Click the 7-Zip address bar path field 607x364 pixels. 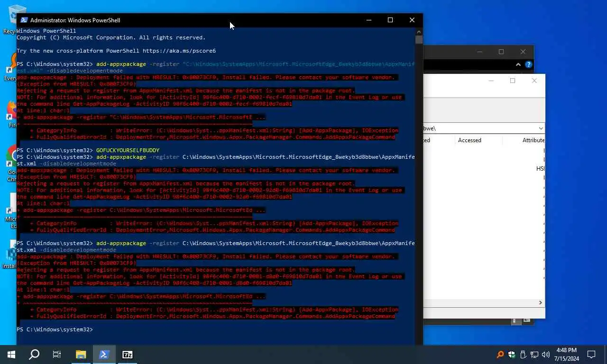point(480,128)
